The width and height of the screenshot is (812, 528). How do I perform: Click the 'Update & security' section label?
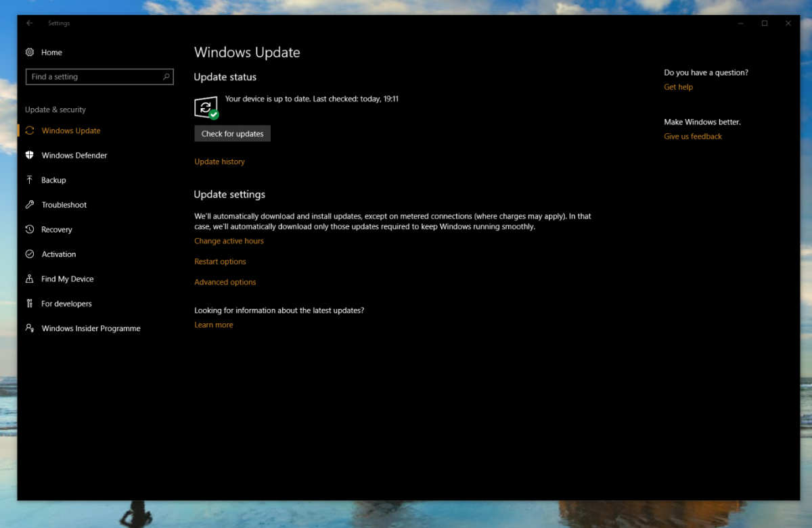(55, 110)
